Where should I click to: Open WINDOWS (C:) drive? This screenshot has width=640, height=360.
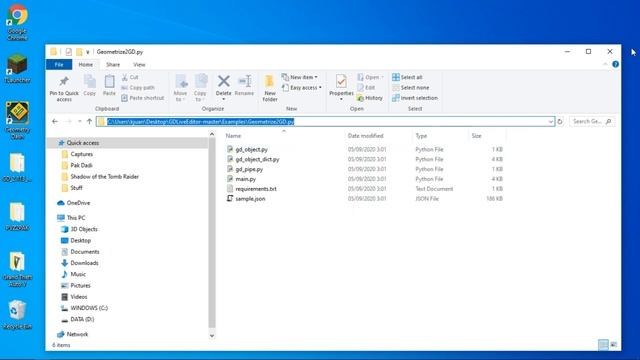(x=89, y=308)
